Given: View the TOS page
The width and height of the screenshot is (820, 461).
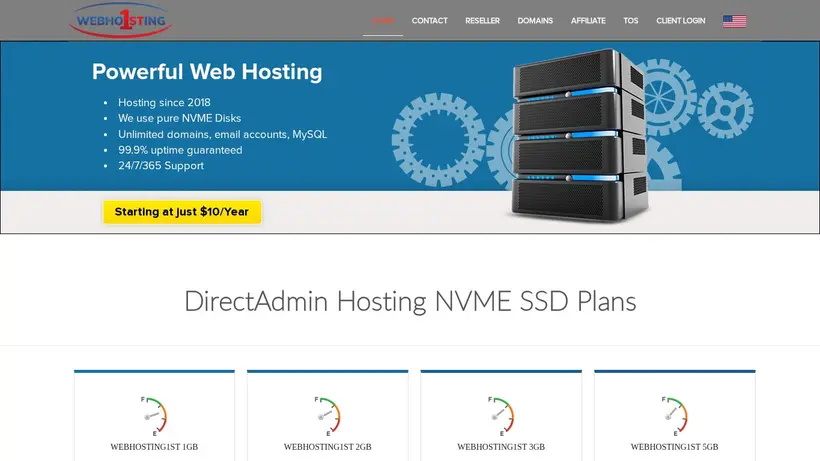Looking at the screenshot, I should coord(630,21).
